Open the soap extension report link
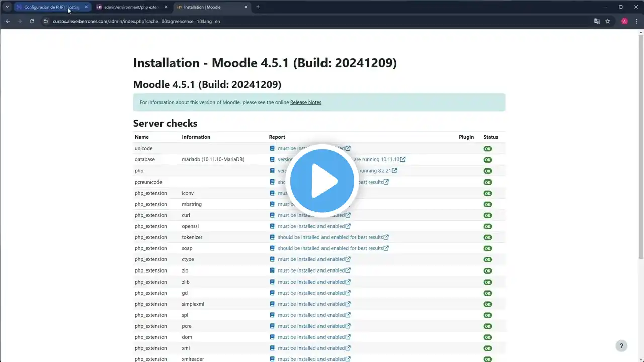This screenshot has height=362, width=644. click(330, 248)
